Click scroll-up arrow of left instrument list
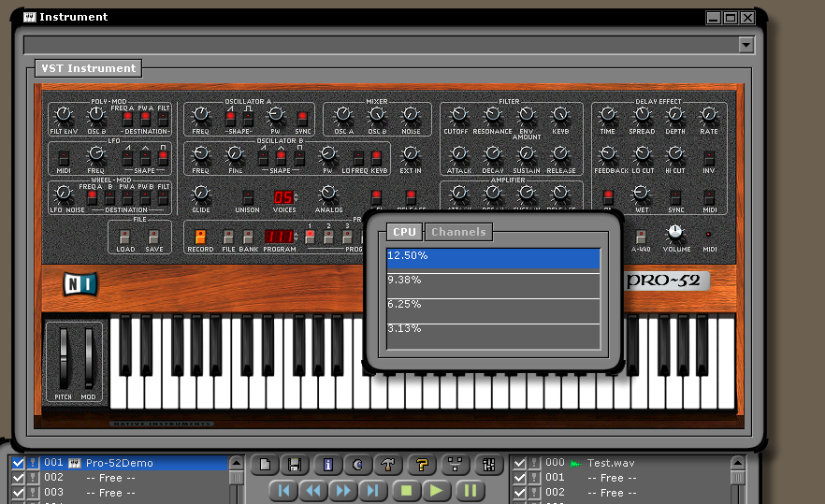 coord(237,463)
